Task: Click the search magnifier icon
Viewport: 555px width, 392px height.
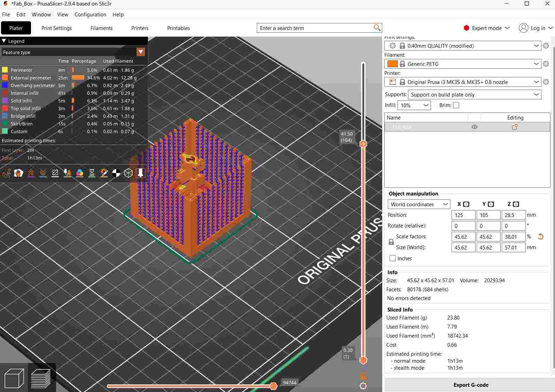Action: [377, 28]
